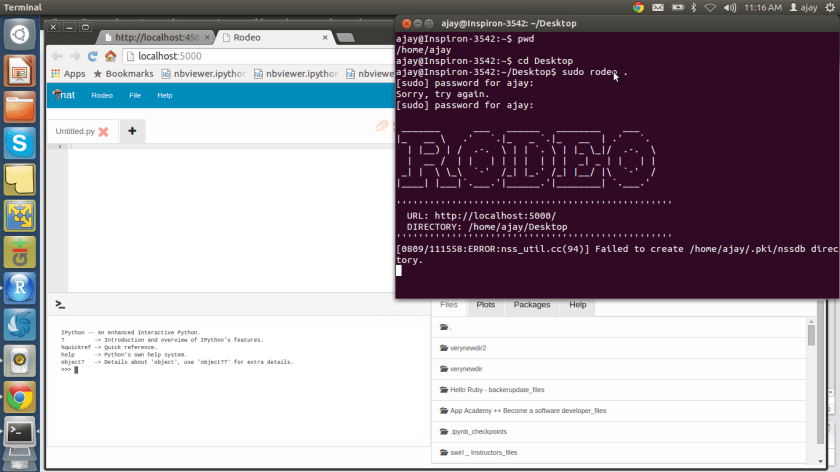
Task: Open the Rodeo menu
Action: coord(102,95)
